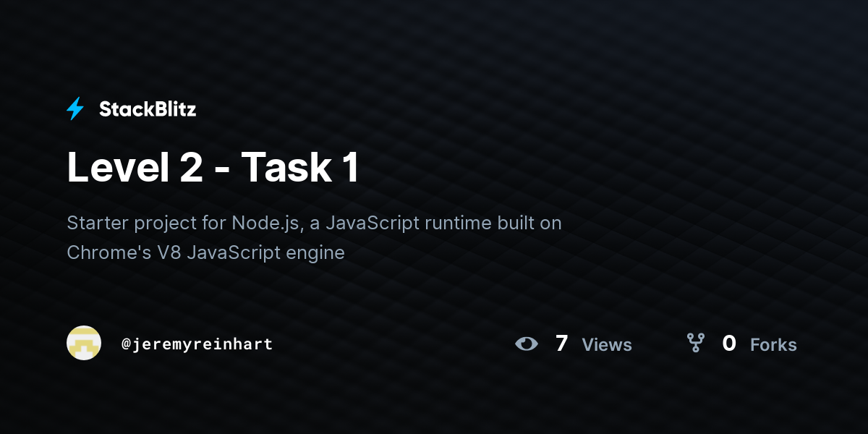Viewport: 868px width, 434px height.
Task: Click the StackBlitz lightning bolt icon
Action: [x=75, y=109]
